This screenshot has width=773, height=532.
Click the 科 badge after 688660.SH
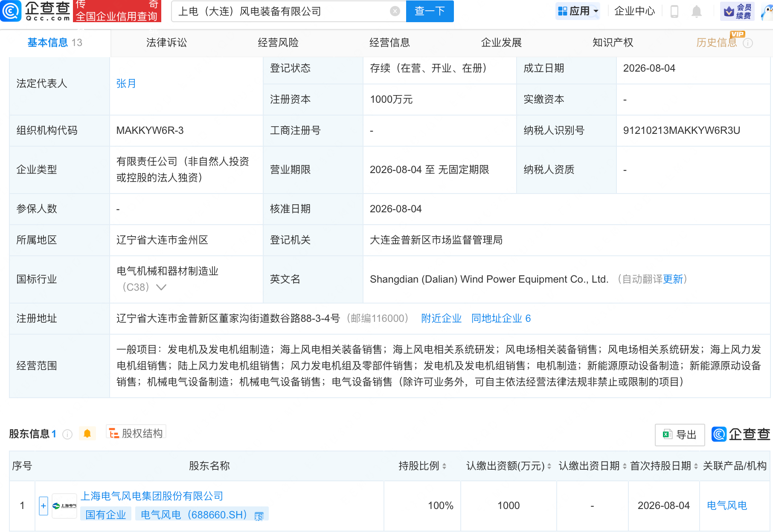pyautogui.click(x=259, y=516)
